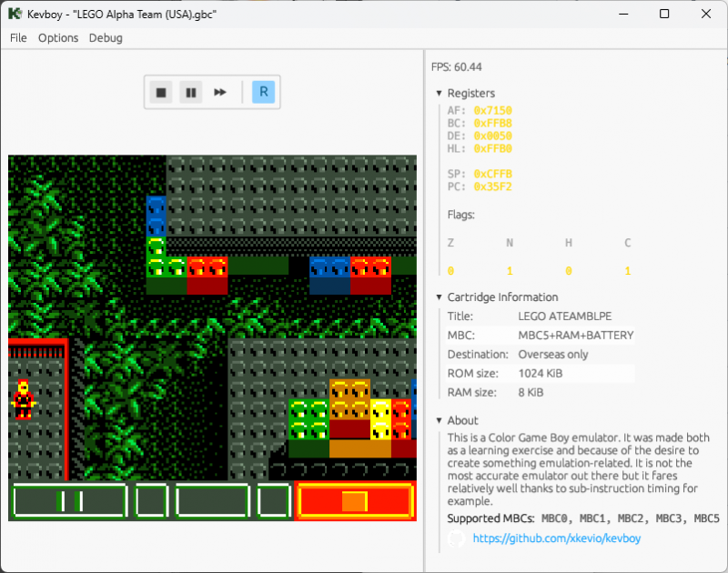Click the Kevboy app icon in title bar
The image size is (728, 573).
coord(15,14)
